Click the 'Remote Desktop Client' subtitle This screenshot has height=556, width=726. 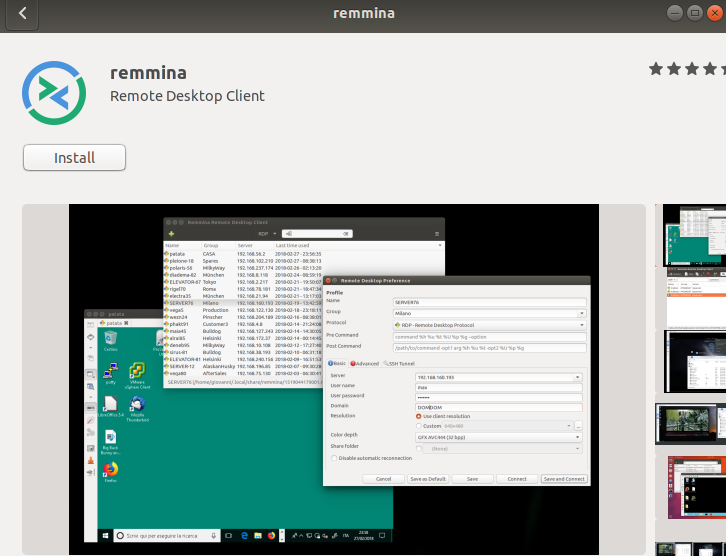click(187, 96)
